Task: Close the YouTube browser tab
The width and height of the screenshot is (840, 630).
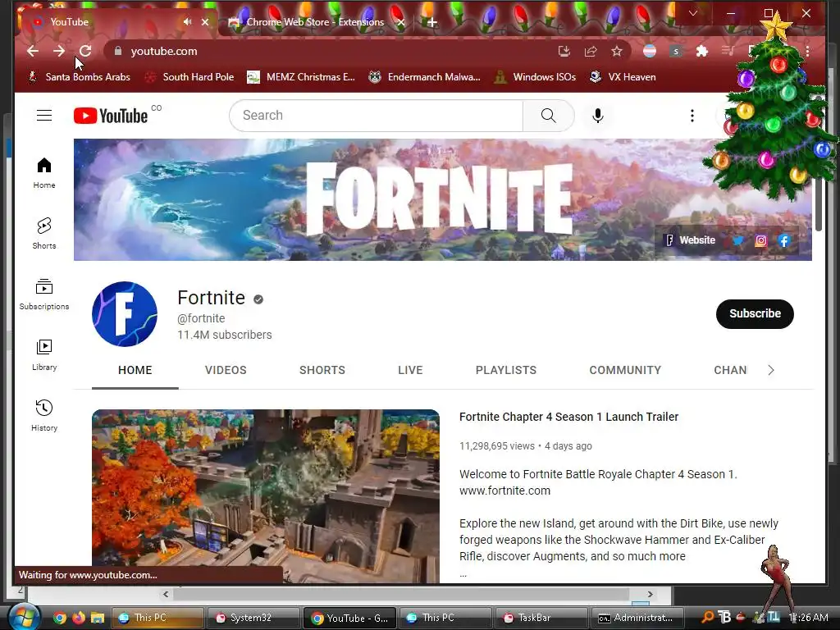Action: pos(204,22)
